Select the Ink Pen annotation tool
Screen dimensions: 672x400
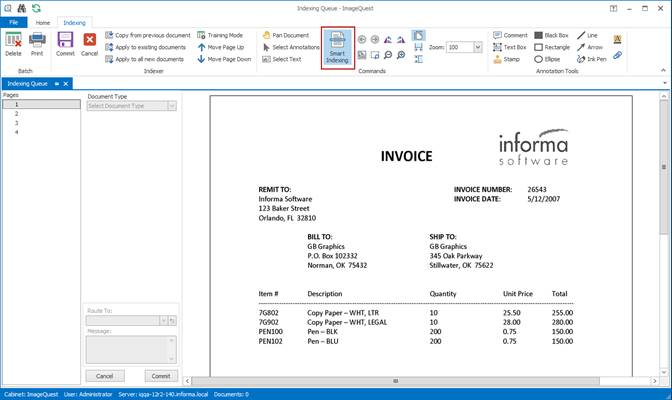pos(591,59)
